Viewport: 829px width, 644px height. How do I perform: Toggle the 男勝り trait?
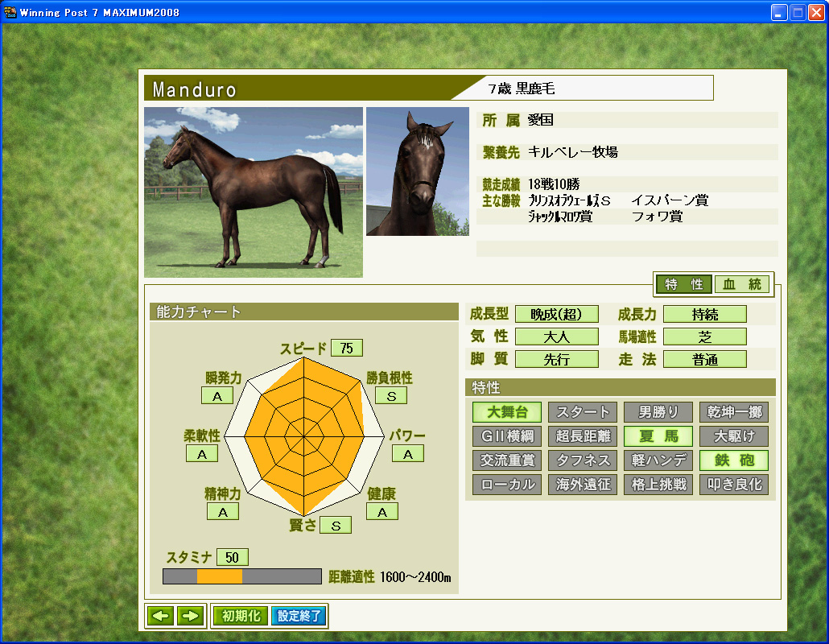[658, 412]
